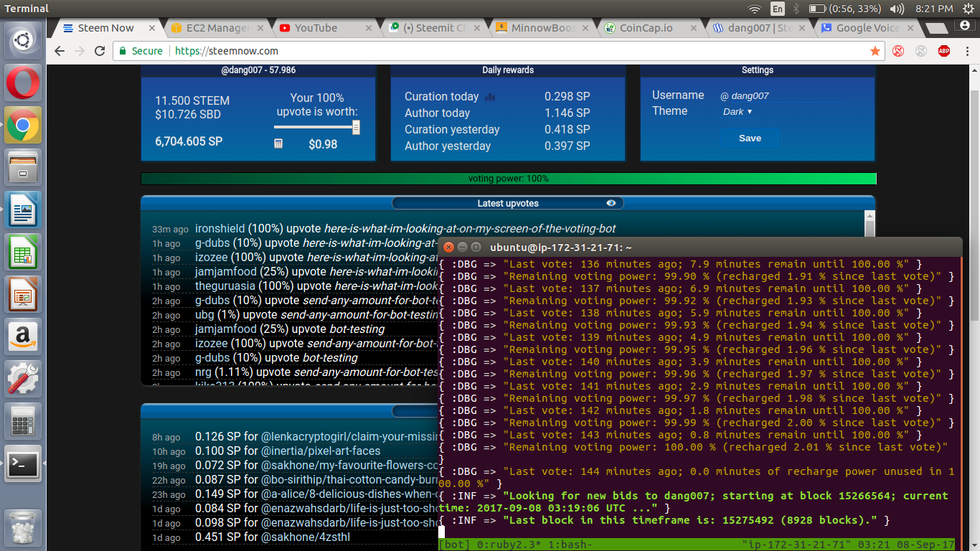Launch the Opera browser from the dock

[x=23, y=83]
